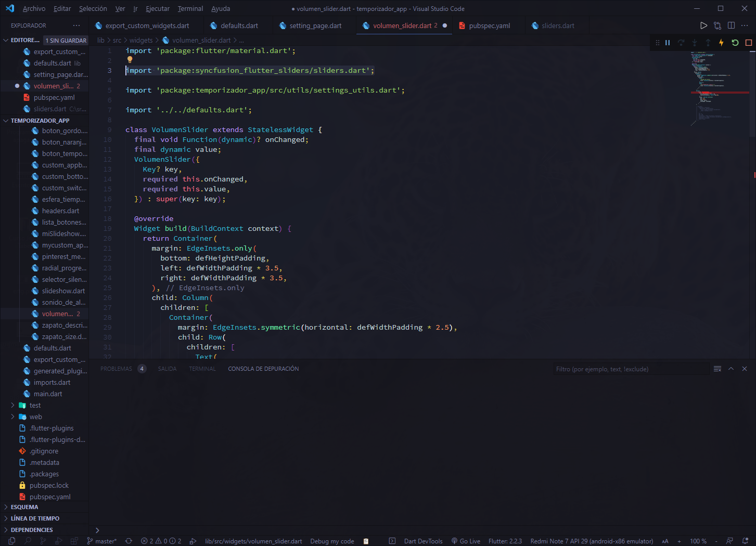Select the Redmi Note 7 emulator device

[x=592, y=541]
